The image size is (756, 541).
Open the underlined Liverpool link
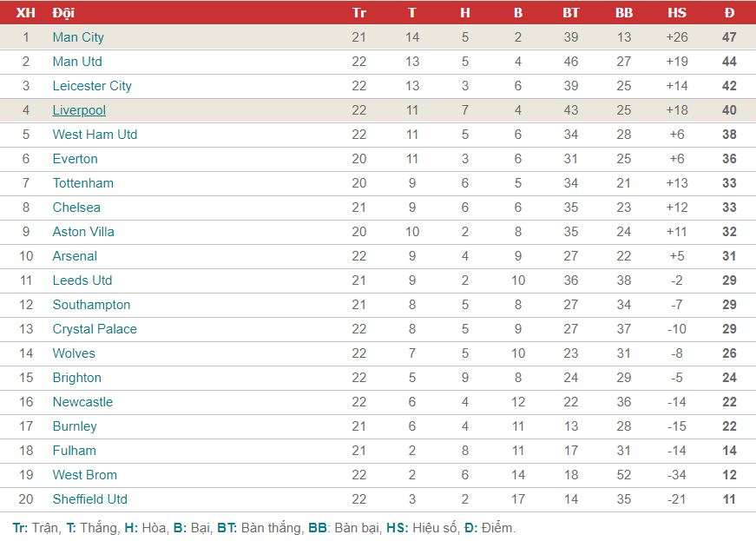79,110
